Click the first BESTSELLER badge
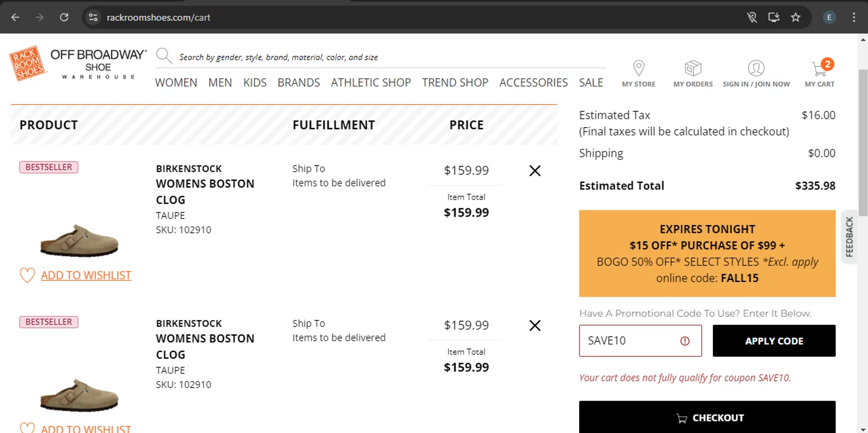The height and width of the screenshot is (433, 868). pyautogui.click(x=49, y=167)
